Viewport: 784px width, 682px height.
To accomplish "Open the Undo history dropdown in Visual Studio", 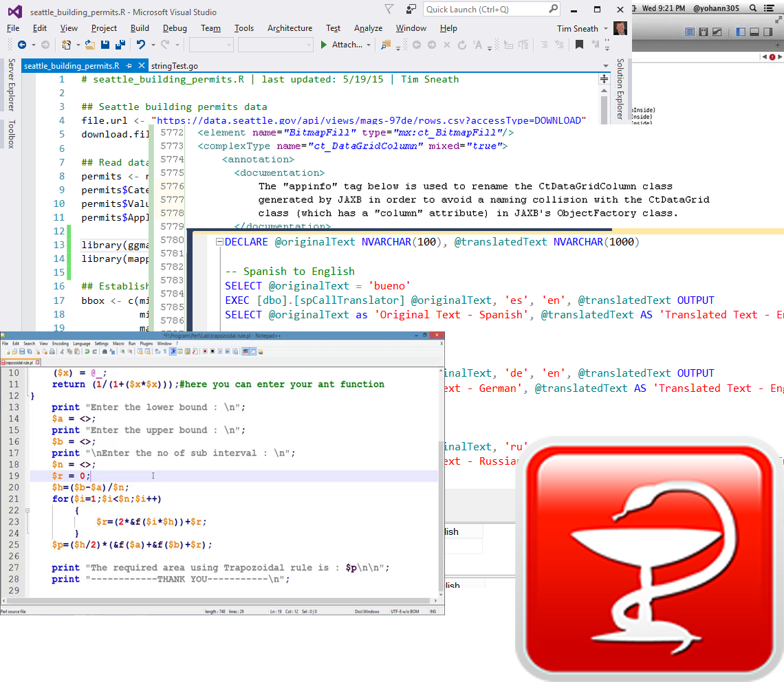I will [153, 45].
